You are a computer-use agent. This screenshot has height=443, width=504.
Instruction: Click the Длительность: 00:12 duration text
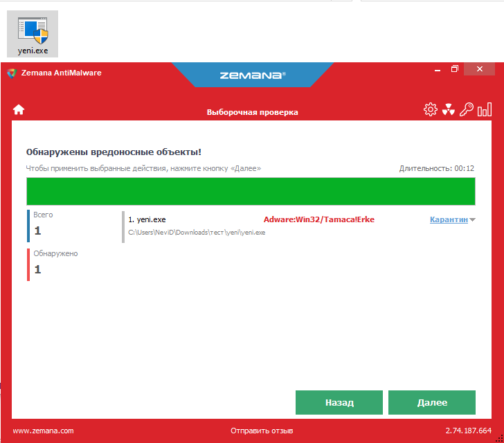pos(436,168)
